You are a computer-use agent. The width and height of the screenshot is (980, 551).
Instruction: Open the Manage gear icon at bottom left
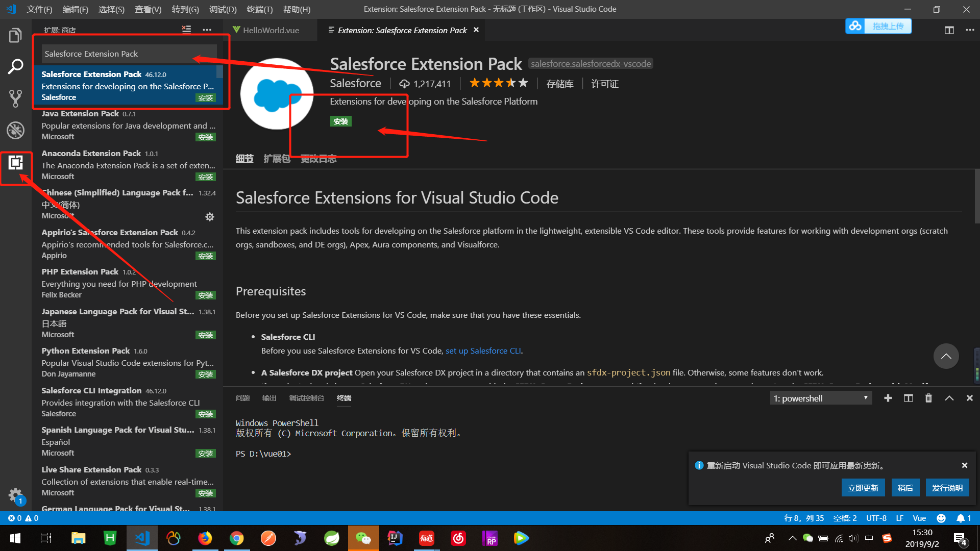pos(15,495)
